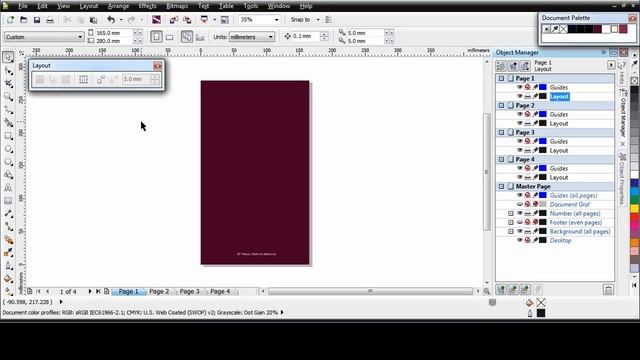Viewport: 640px width, 360px height.
Task: Select the Desktop layer in the Master Page
Action: pyautogui.click(x=560, y=240)
